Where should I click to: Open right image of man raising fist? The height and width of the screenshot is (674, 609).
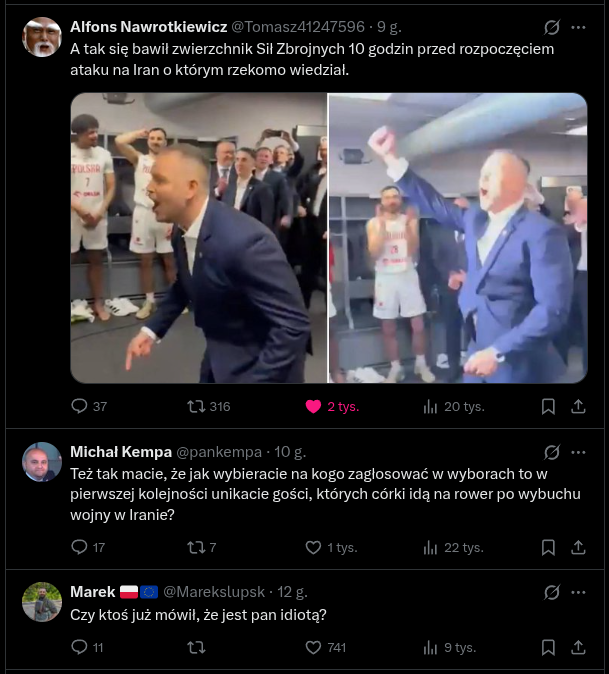click(x=458, y=238)
